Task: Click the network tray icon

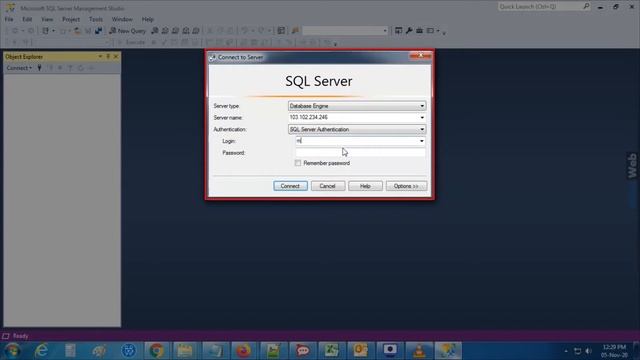Action: pos(578,351)
